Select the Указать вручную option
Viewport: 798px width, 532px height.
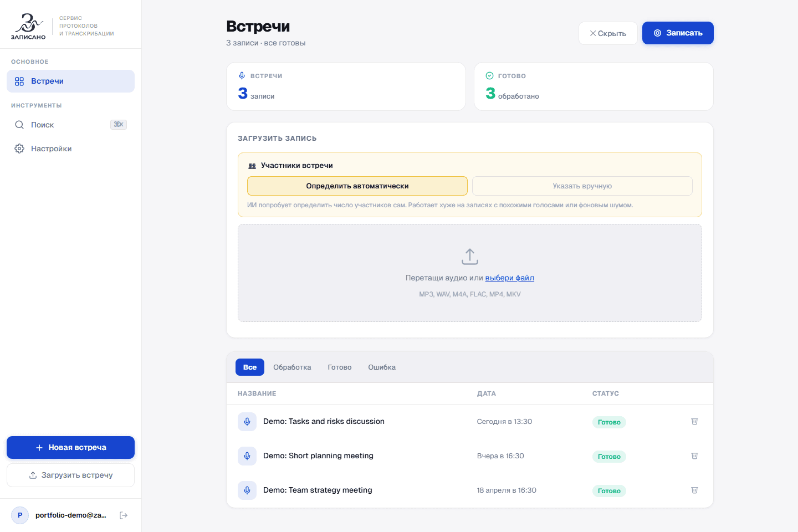582,186
